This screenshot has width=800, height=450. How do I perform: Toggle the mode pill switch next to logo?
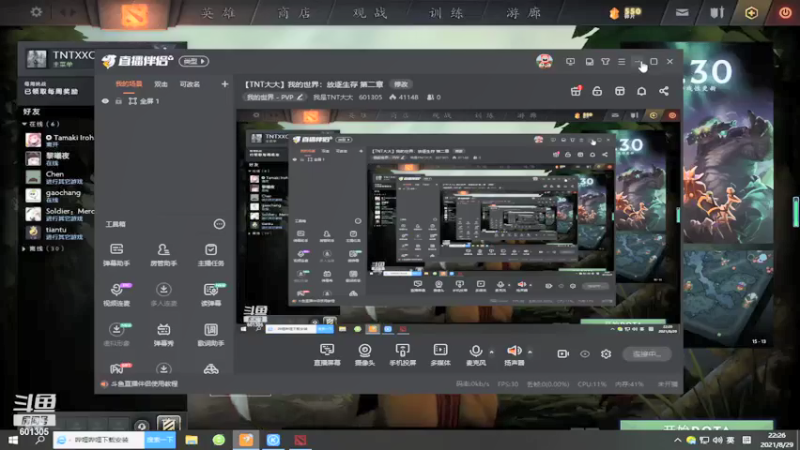coord(194,61)
